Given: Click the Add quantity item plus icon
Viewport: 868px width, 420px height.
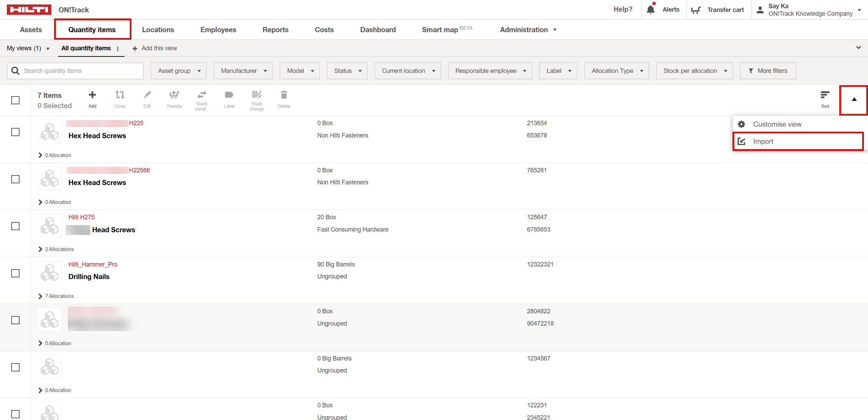Looking at the screenshot, I should click(92, 95).
